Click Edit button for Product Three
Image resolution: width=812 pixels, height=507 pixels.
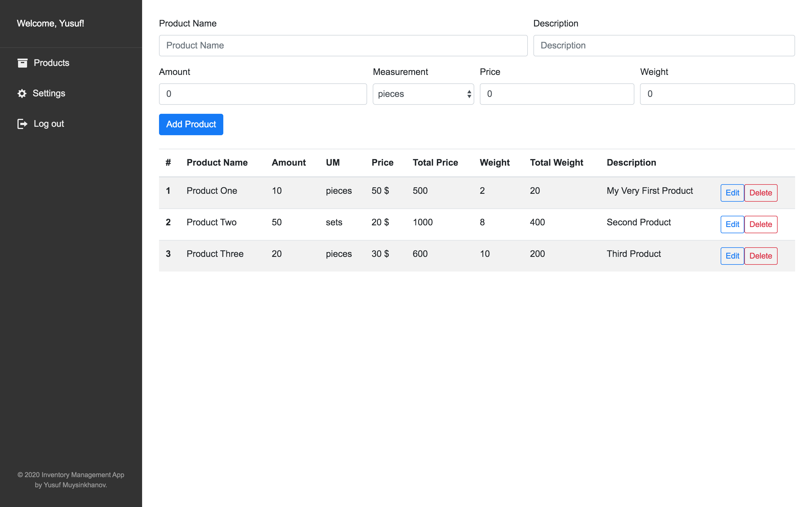732,256
